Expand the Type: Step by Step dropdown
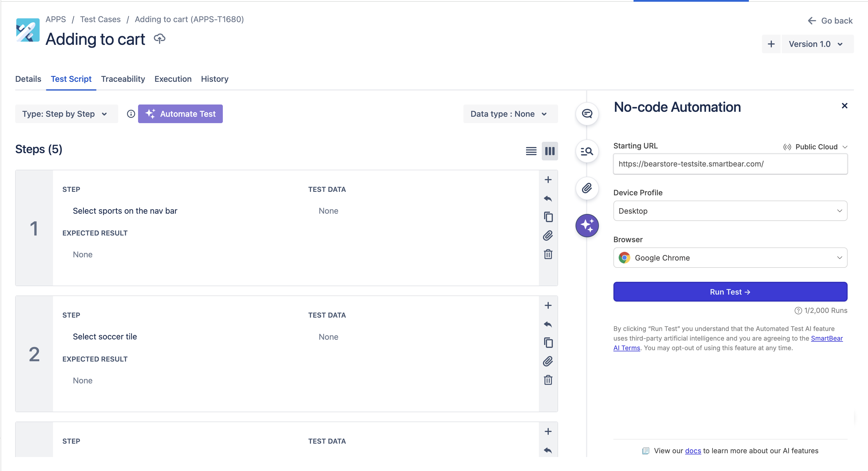Viewport: 868px width, 471px height. pos(66,114)
